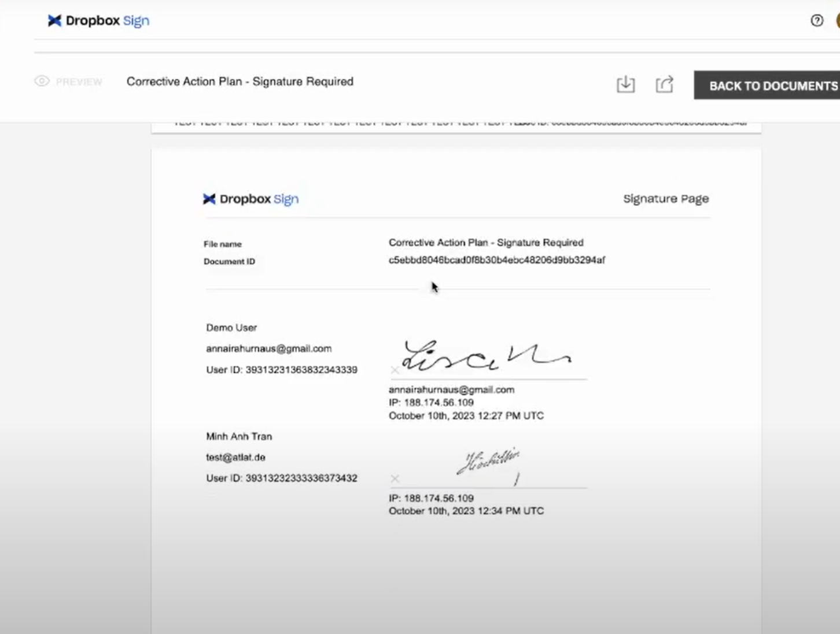The height and width of the screenshot is (634, 840).
Task: Click the Minh Anh Tran name
Action: (x=239, y=436)
